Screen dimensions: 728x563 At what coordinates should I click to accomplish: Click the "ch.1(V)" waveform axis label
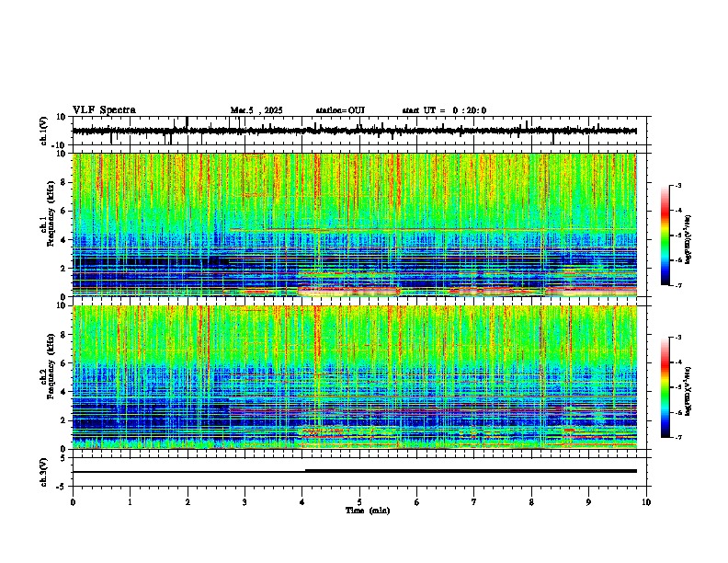coord(44,131)
